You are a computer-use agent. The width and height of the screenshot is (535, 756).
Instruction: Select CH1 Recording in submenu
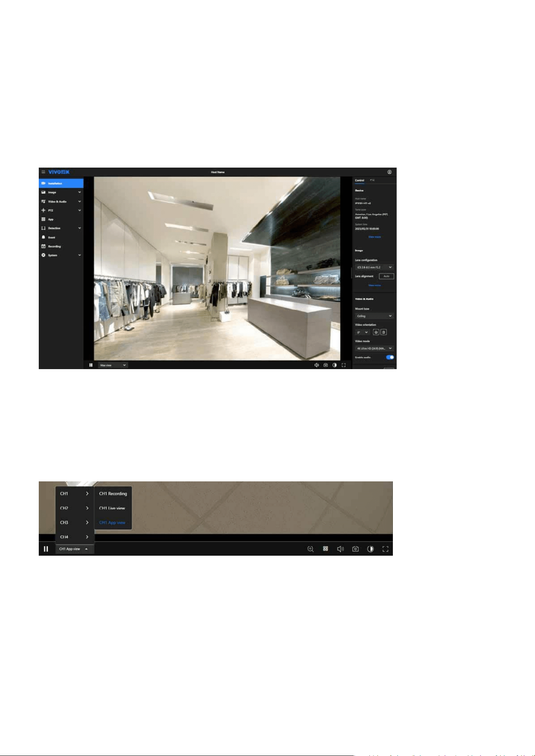tap(113, 493)
